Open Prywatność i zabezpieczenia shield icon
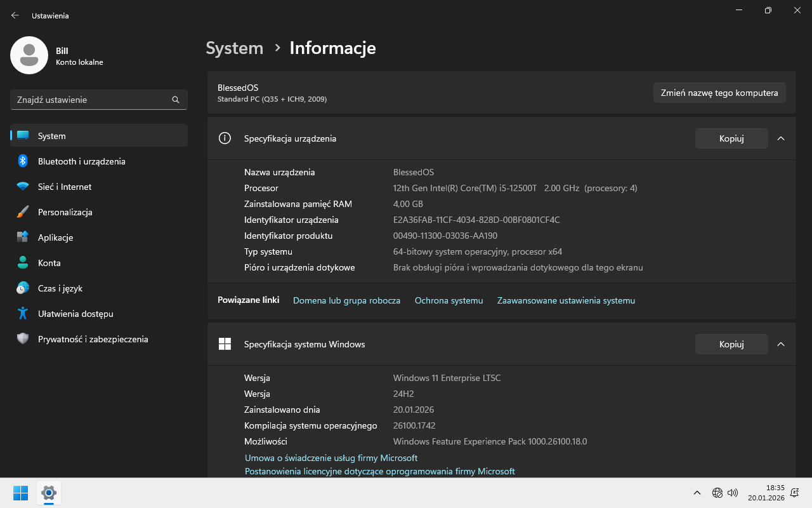This screenshot has height=508, width=812. pos(23,339)
